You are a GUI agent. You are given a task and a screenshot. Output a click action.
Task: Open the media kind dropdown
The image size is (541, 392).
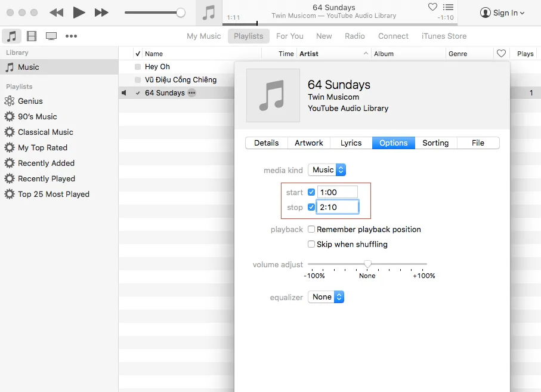click(327, 170)
